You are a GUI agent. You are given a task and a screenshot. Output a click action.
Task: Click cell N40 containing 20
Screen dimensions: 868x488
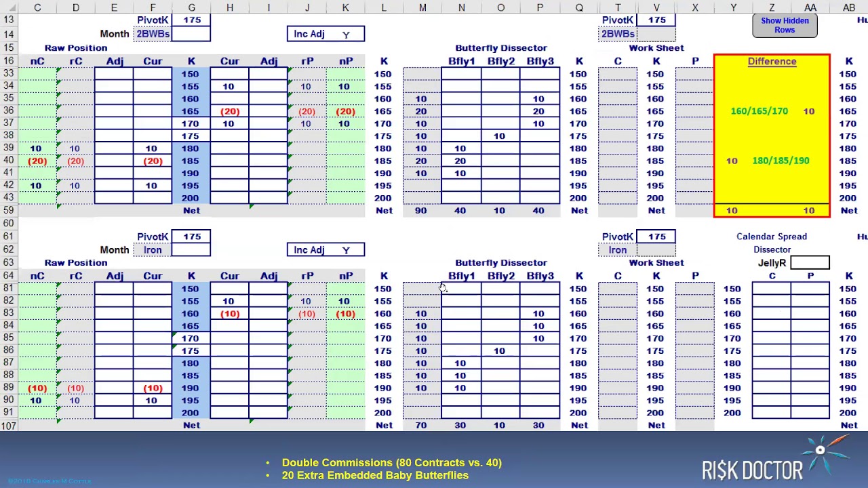(x=460, y=161)
